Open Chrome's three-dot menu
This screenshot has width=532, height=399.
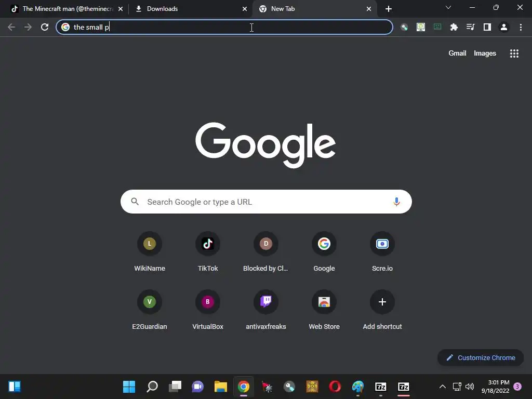tap(521, 27)
